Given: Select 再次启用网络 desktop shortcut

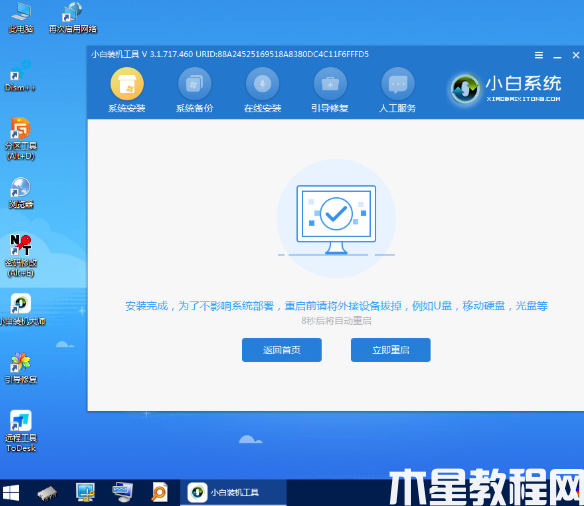Looking at the screenshot, I should point(73,18).
